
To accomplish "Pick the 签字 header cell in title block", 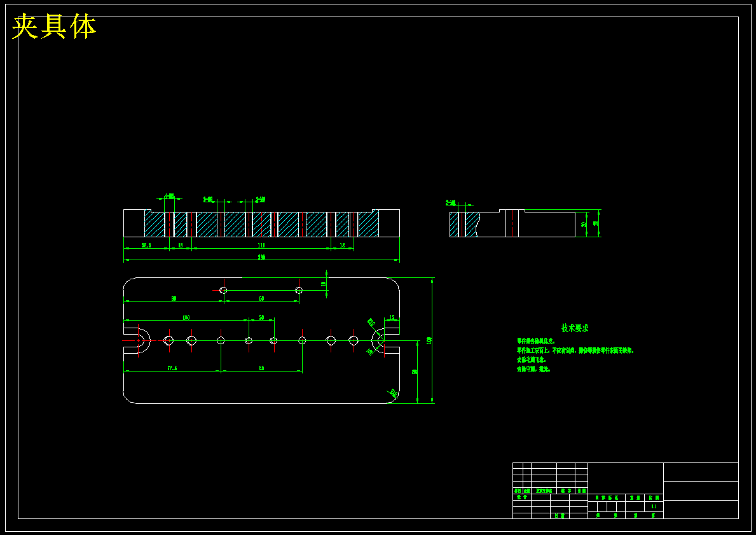I will [566, 490].
